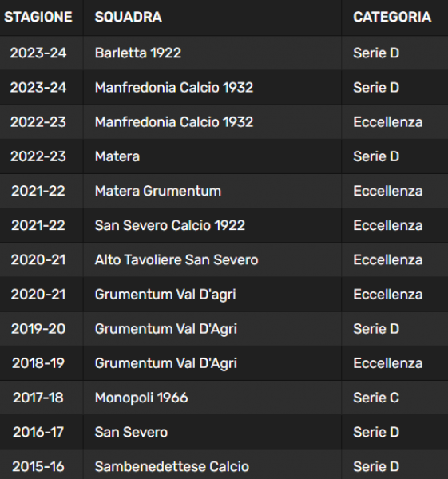The image size is (448, 479).
Task: Open Sambenedettese Calcio team entry
Action: (172, 466)
